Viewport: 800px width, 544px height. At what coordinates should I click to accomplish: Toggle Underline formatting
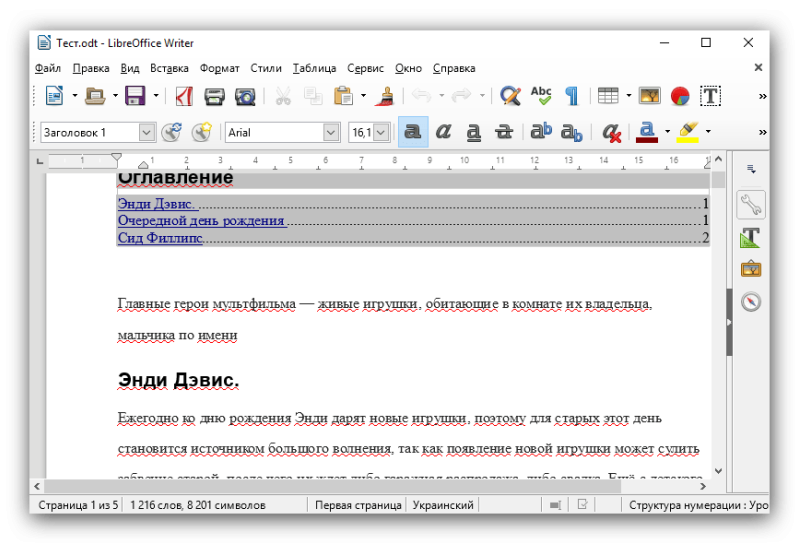473,132
